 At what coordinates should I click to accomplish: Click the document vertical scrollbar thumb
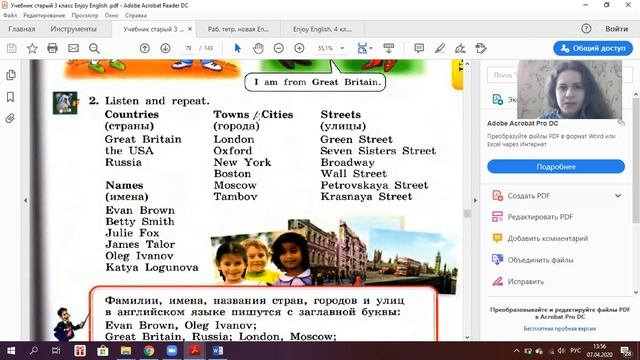pyautogui.click(x=467, y=213)
